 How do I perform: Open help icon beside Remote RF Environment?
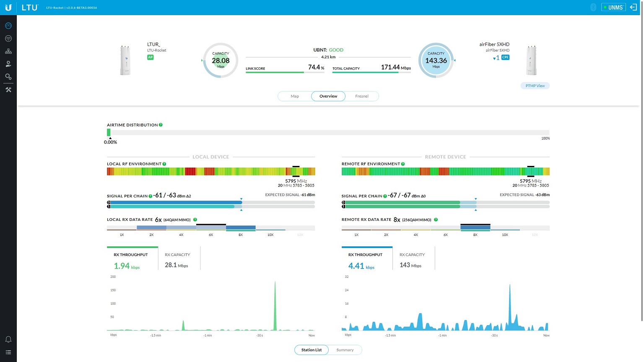[403, 164]
